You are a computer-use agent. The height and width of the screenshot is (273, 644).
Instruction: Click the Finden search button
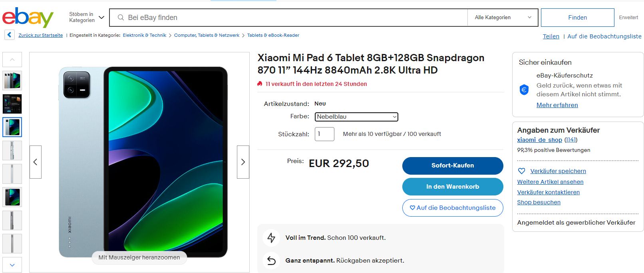pos(577,18)
